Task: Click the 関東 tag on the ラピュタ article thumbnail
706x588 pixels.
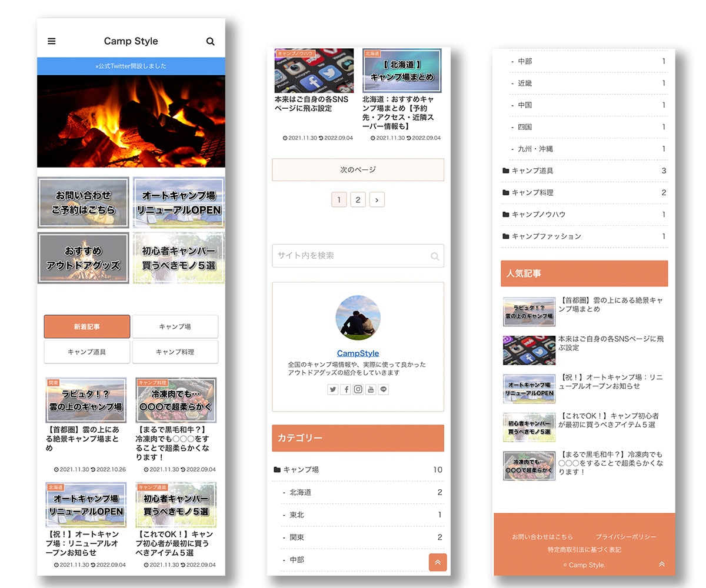Action: [x=54, y=382]
